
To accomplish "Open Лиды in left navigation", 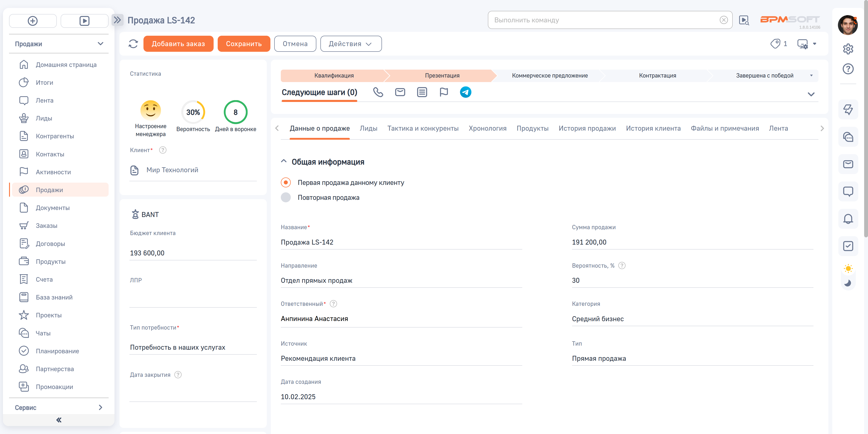I will coord(44,118).
